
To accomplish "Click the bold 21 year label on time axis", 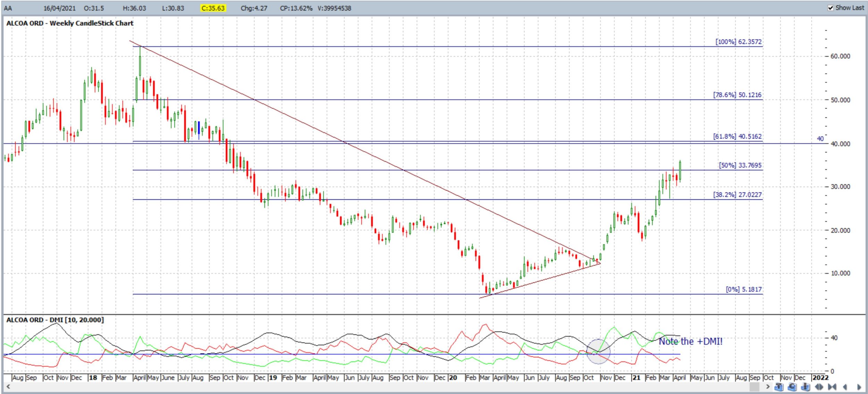I will [x=636, y=378].
